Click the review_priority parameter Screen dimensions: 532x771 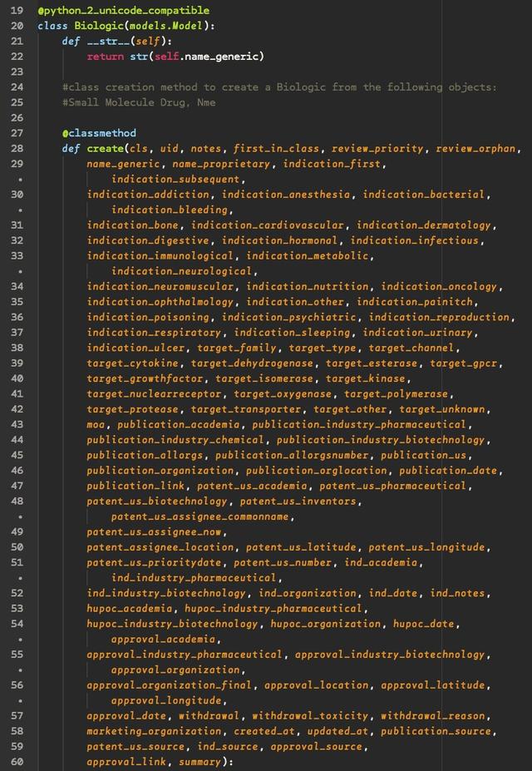pyautogui.click(x=377, y=149)
